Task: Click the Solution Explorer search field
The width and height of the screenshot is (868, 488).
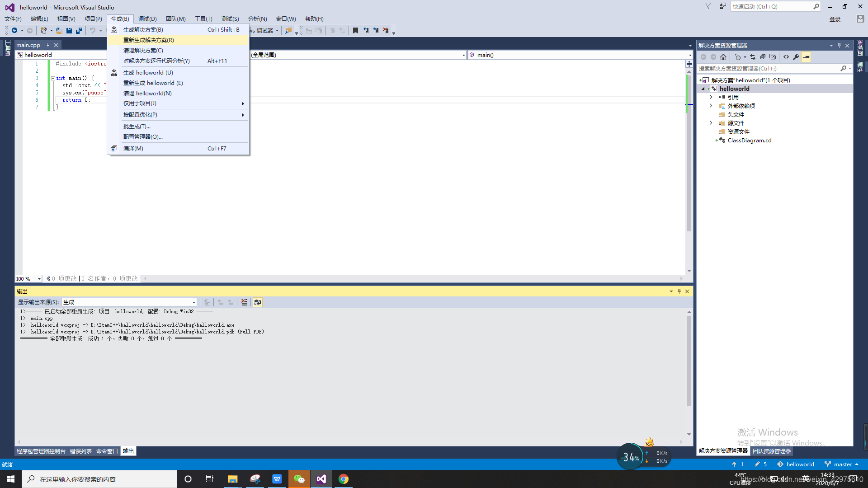Action: click(x=768, y=69)
